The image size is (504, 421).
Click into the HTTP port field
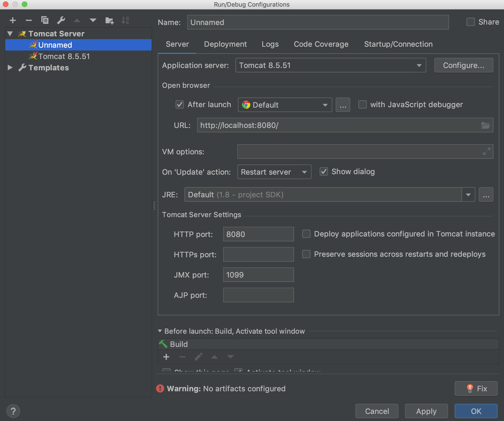[x=258, y=234]
